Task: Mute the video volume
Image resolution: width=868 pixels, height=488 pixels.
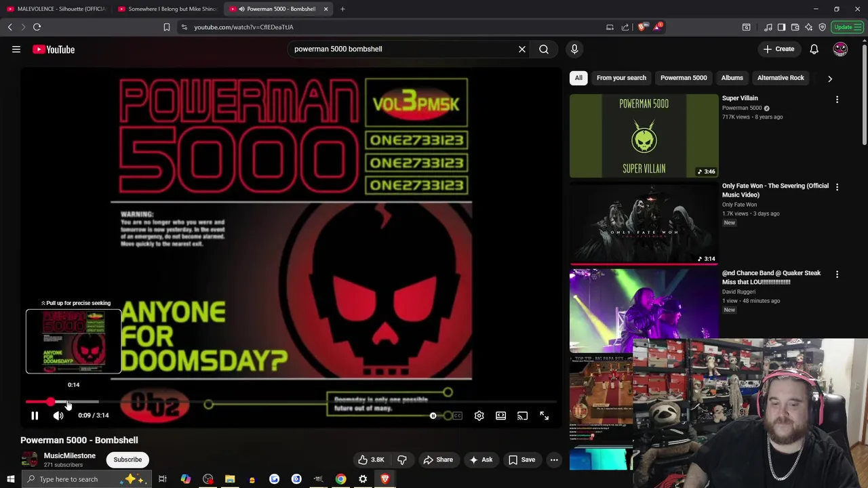Action: click(x=58, y=415)
